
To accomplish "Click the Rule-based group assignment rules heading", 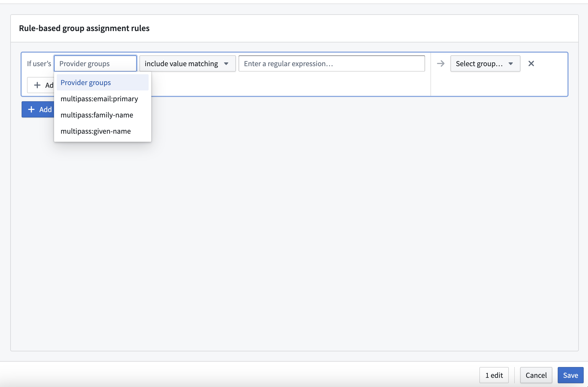I will point(84,28).
